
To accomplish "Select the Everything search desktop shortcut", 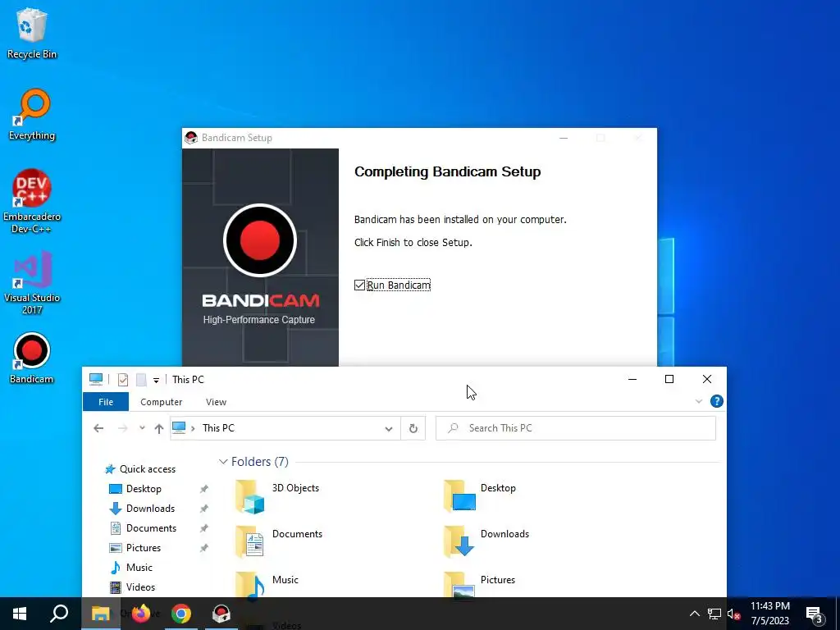I will [32, 115].
